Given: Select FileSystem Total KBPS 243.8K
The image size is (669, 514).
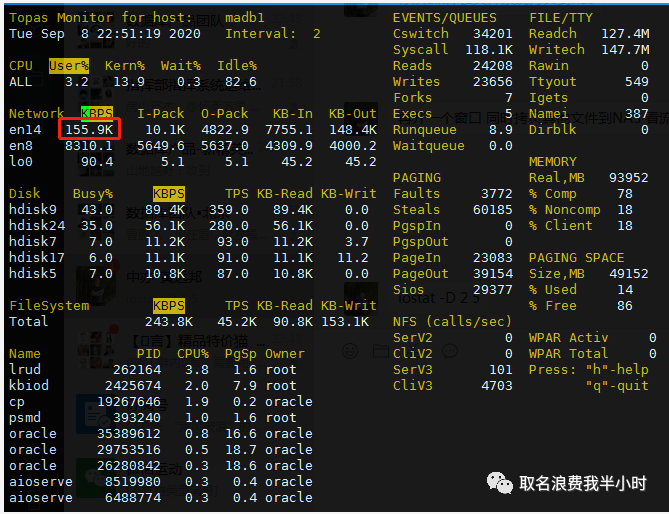Looking at the screenshot, I should [169, 322].
